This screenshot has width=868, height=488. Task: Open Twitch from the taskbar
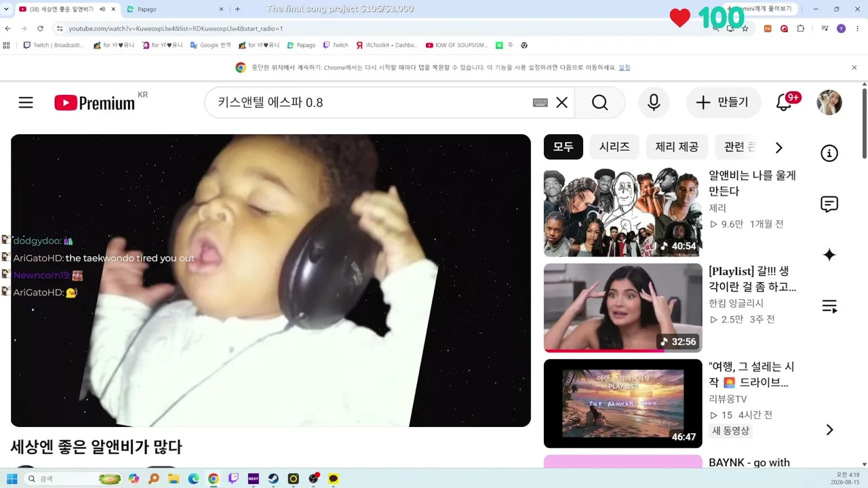[233, 479]
